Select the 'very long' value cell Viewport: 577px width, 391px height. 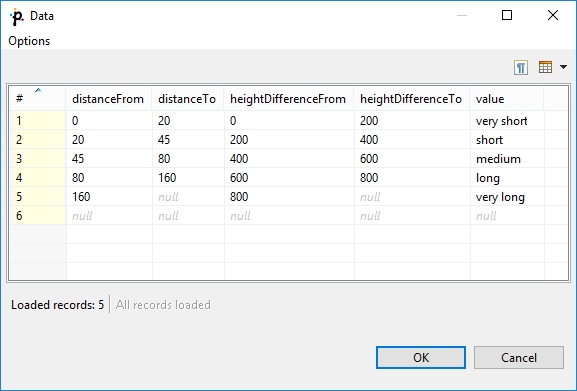(507, 197)
